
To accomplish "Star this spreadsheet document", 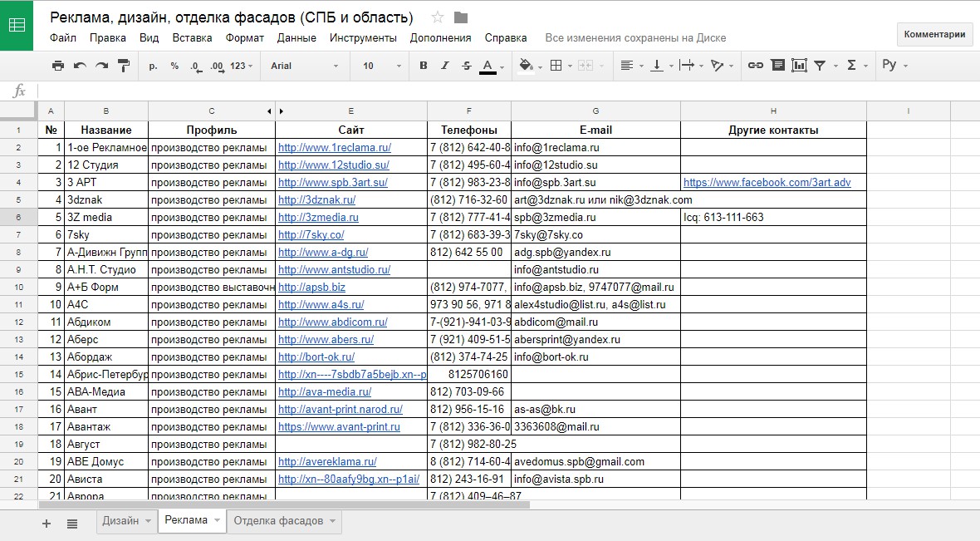I will coord(438,17).
